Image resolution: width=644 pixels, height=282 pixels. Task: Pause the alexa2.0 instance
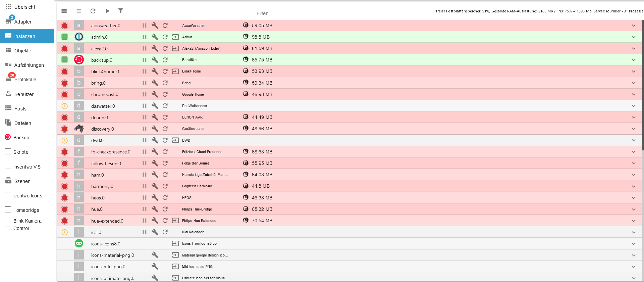coord(145,48)
